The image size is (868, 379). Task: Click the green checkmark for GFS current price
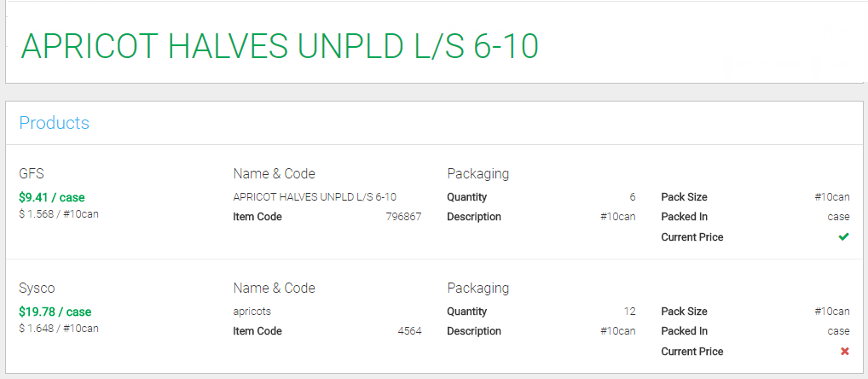843,236
